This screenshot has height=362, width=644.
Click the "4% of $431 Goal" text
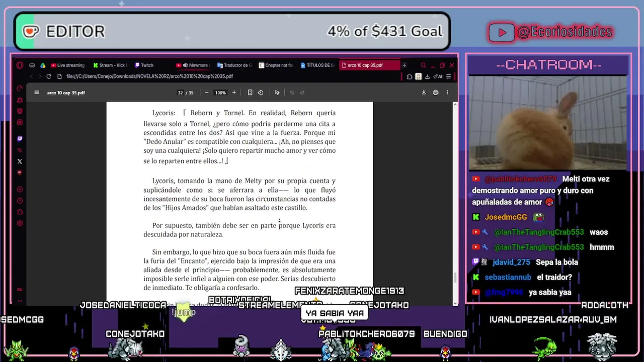pyautogui.click(x=385, y=32)
